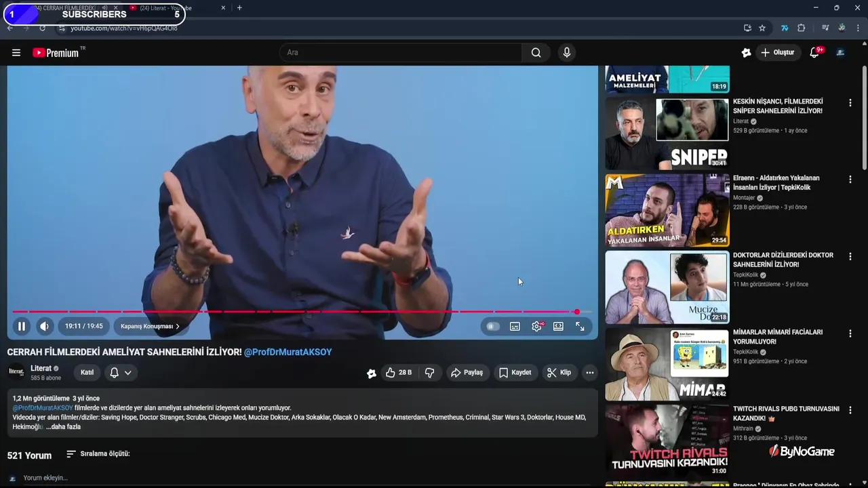Open the subscription bell notification dropdown
The image size is (868, 488).
point(121,372)
